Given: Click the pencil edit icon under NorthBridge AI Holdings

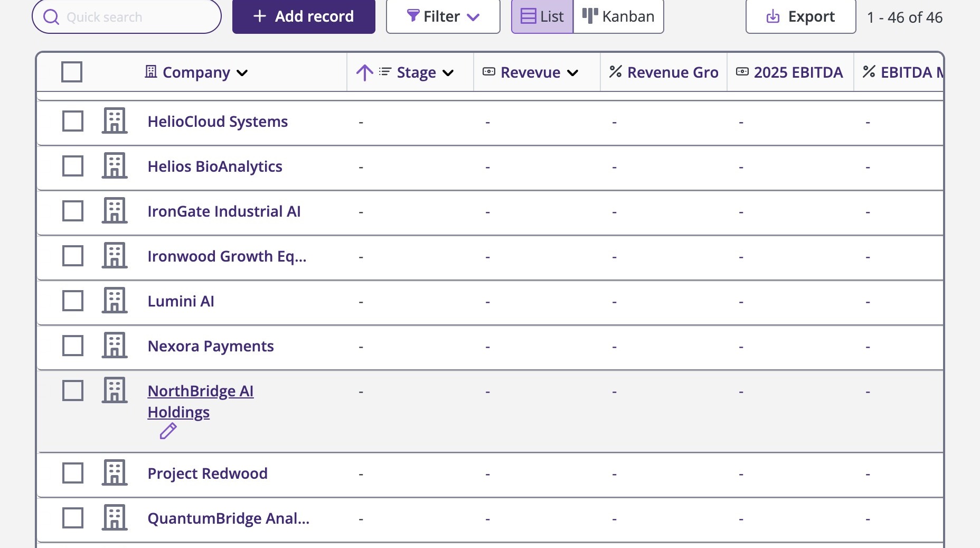Looking at the screenshot, I should (168, 431).
